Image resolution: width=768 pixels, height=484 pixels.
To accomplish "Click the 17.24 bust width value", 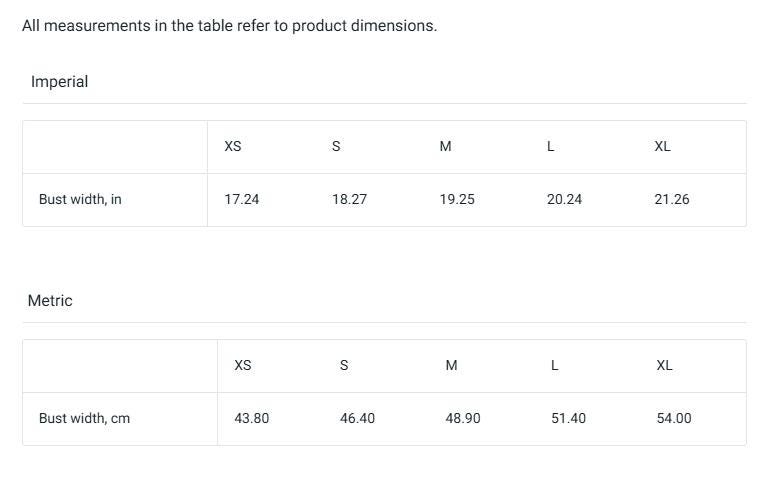I will click(x=241, y=200).
